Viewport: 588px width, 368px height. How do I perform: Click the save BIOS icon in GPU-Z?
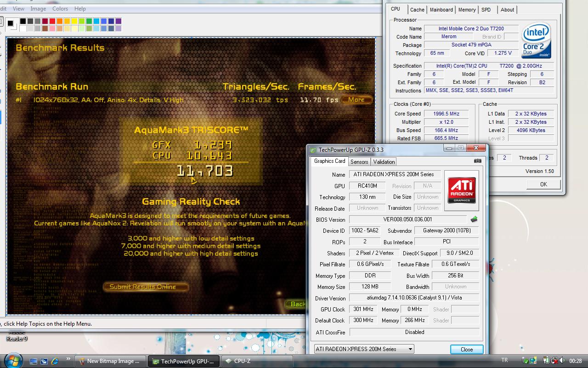point(474,219)
